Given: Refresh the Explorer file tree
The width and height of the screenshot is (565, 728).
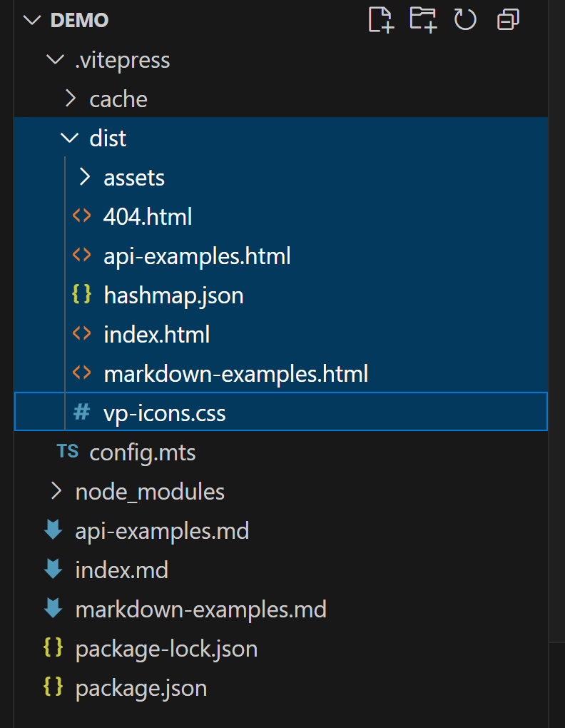Looking at the screenshot, I should (465, 19).
